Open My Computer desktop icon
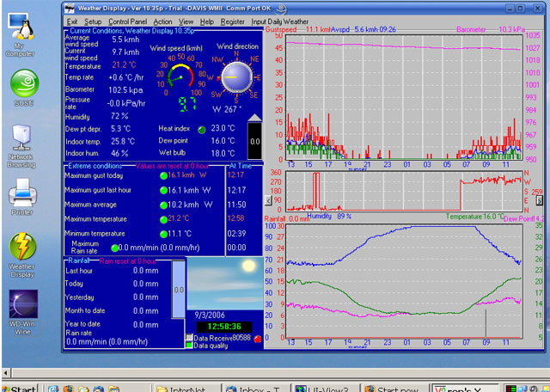The height and width of the screenshot is (392, 550). pos(20,34)
